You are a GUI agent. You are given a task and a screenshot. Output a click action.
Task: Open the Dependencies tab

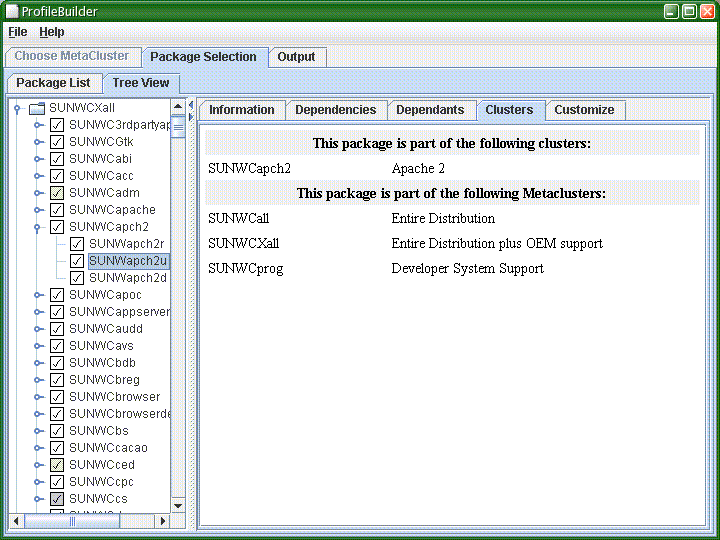click(336, 110)
